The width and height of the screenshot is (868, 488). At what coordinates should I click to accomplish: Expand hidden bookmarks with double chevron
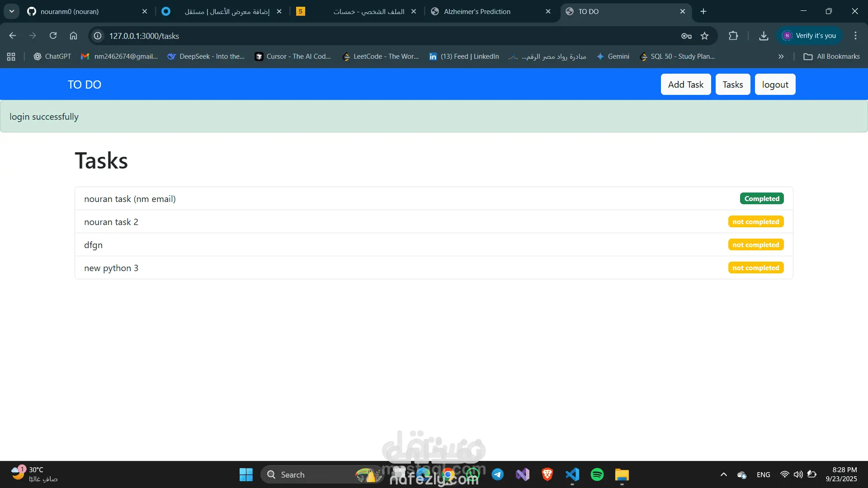[x=781, y=56]
